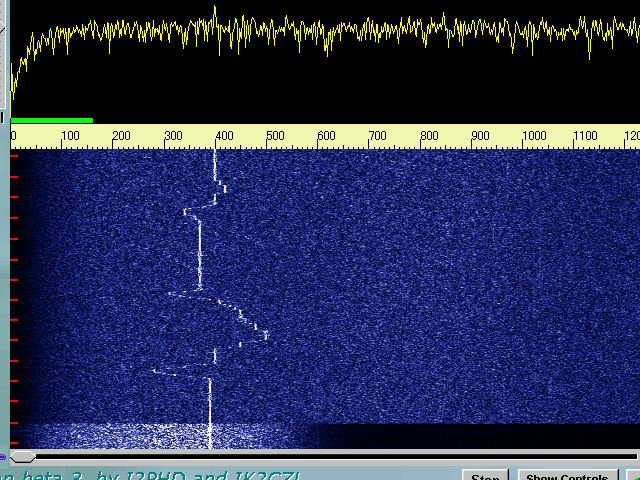
Task: Choose the 700 tick on the frequency ruler
Action: point(377,136)
